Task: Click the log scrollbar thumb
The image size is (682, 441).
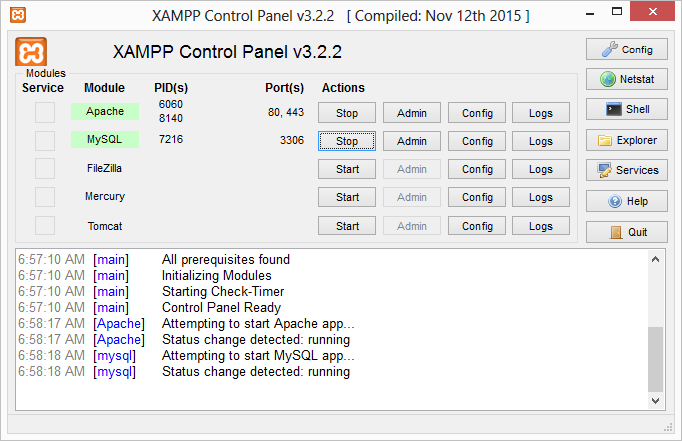Action: (x=655, y=359)
